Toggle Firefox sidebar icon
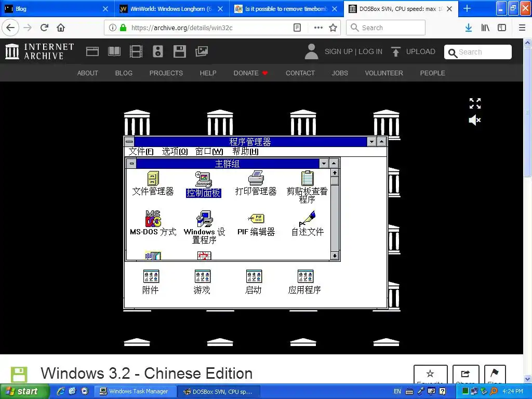 tap(502, 28)
